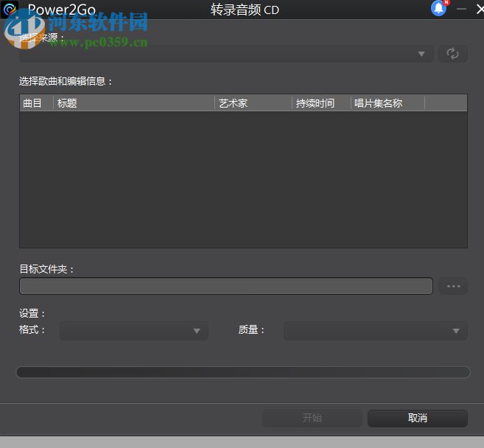Sort by the 持续时间 column header

(x=321, y=103)
